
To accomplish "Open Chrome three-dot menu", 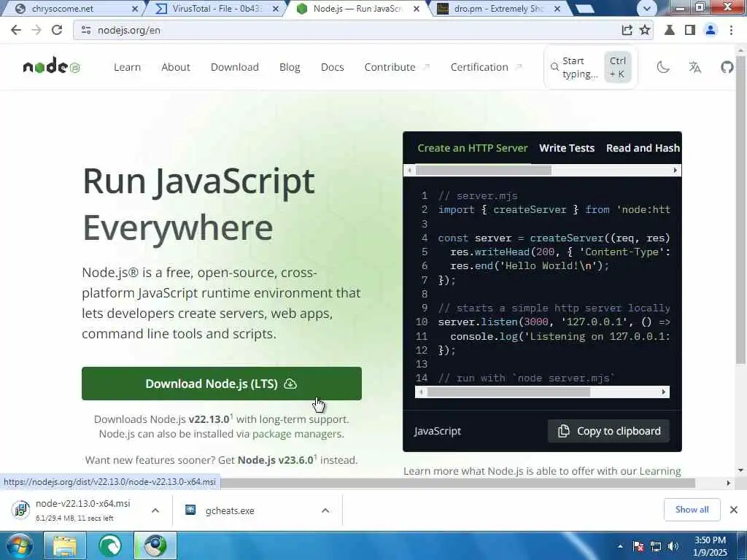I will pyautogui.click(x=731, y=30).
